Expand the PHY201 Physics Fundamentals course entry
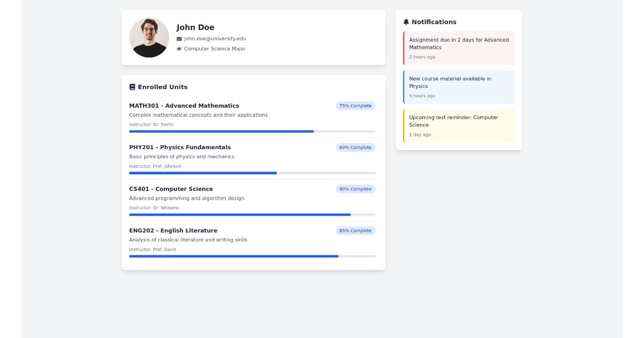644x338 pixels. (180, 147)
